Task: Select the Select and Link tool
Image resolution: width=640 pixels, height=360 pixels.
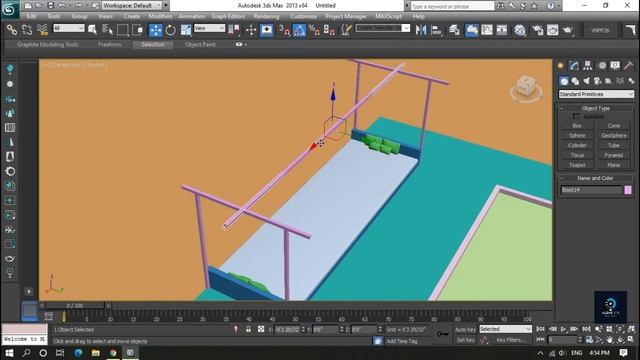Action: pos(12,30)
